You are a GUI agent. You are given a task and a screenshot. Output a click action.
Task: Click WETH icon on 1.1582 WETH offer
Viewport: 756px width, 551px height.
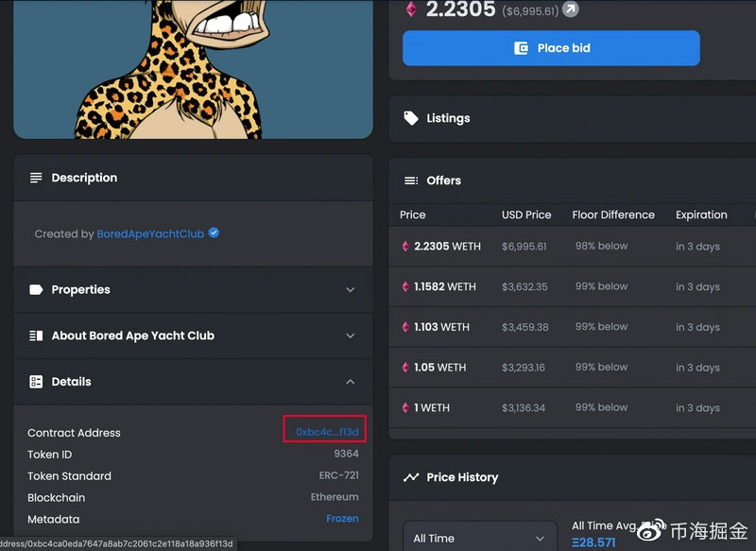[405, 286]
